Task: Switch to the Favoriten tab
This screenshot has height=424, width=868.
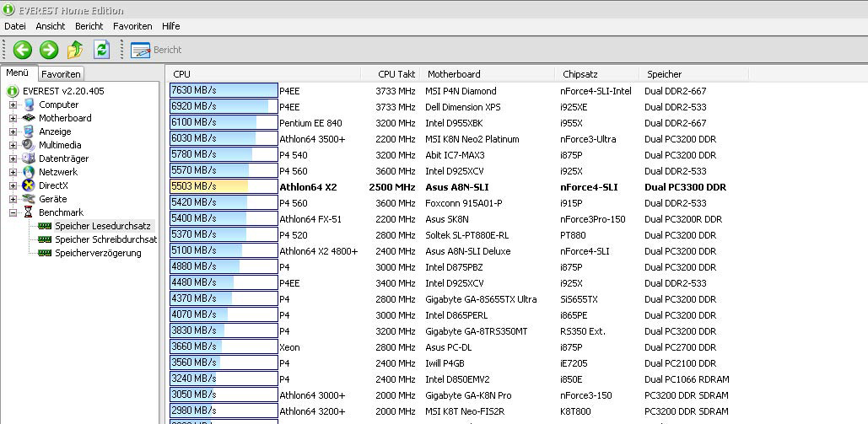Action: 61,73
